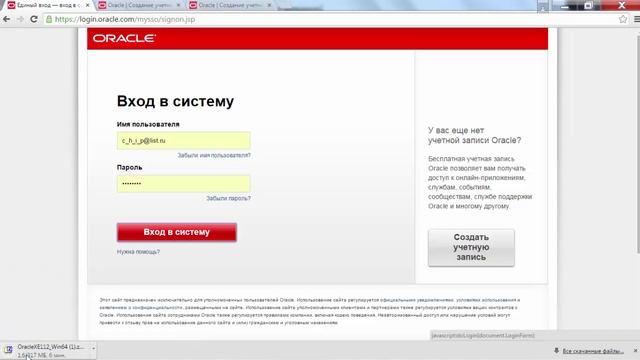Focus the password field
This screenshot has width=640, height=360.
click(x=184, y=184)
